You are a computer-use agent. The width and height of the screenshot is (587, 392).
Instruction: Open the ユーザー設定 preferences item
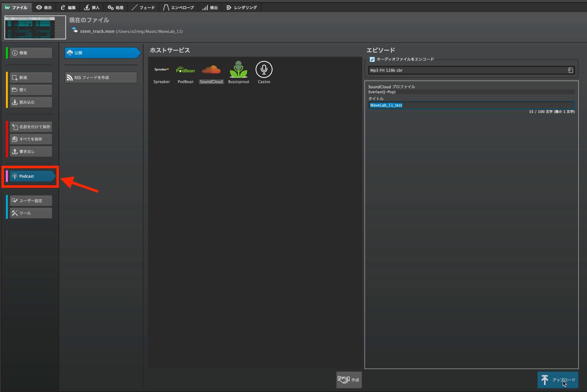pyautogui.click(x=31, y=200)
